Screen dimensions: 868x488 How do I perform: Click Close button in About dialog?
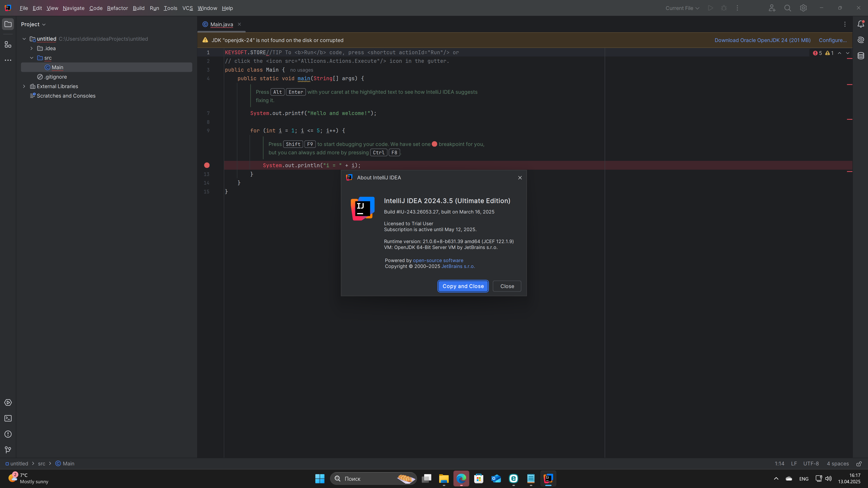click(507, 286)
